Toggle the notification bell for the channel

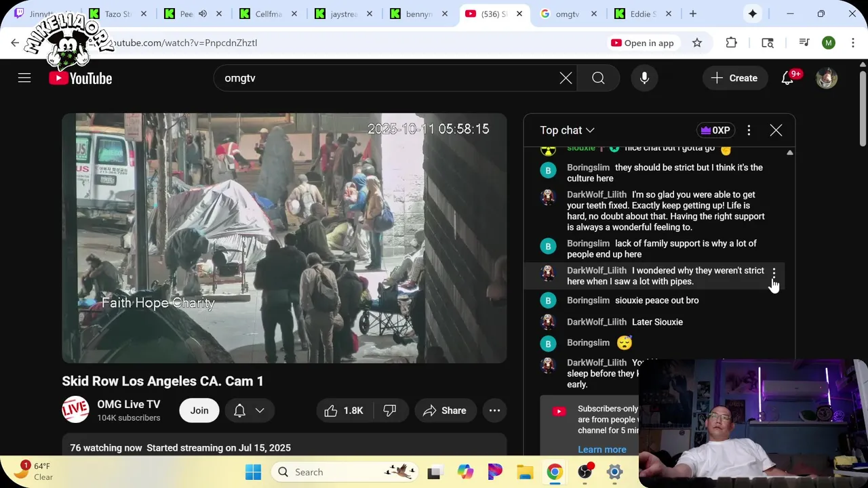239,410
